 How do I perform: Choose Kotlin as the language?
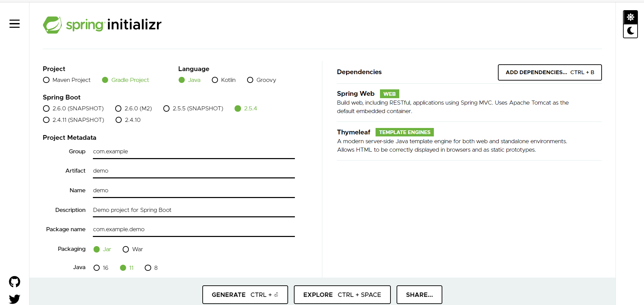(x=224, y=80)
